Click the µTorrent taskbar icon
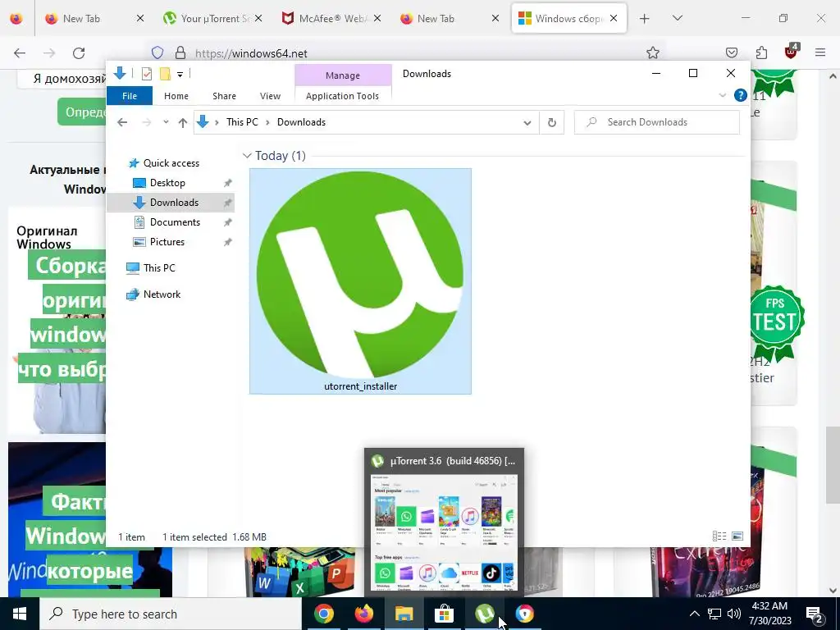Viewport: 840px width, 630px height. (x=484, y=614)
